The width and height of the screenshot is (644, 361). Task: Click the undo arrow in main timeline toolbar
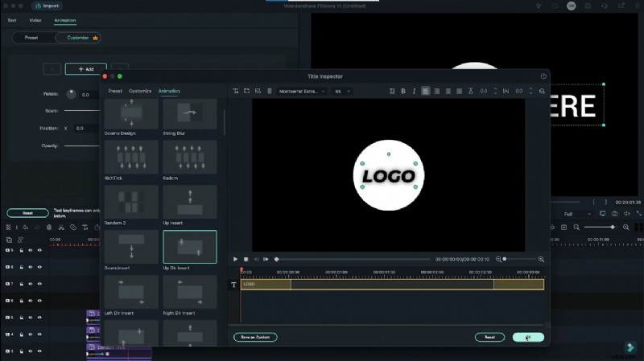(26, 228)
